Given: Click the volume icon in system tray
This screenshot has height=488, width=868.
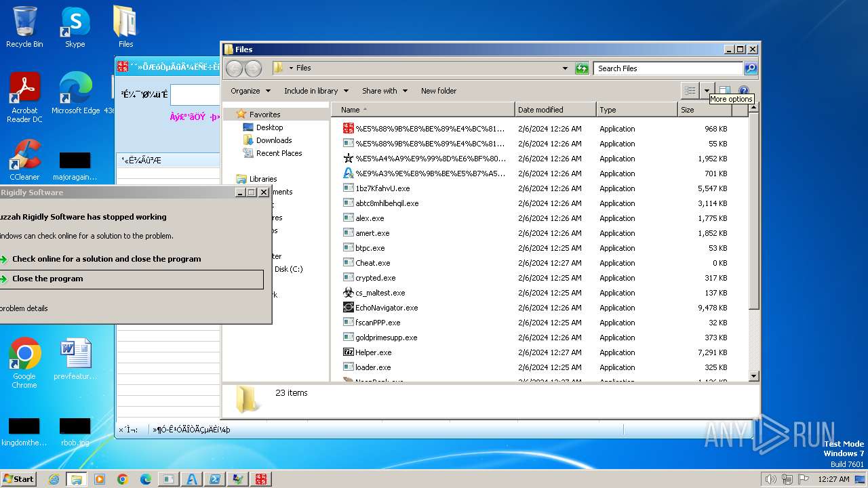Looking at the screenshot, I should (x=770, y=479).
